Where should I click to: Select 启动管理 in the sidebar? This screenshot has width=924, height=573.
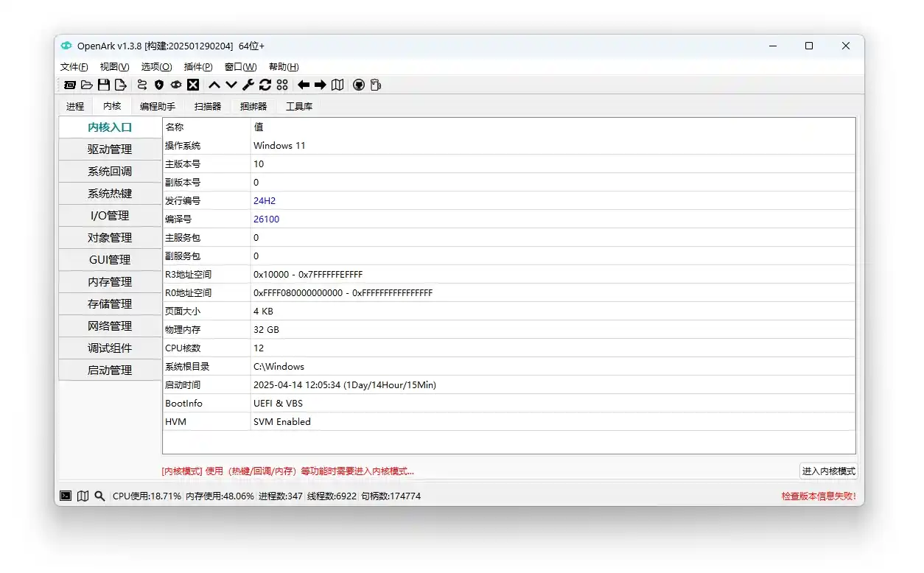pos(110,370)
